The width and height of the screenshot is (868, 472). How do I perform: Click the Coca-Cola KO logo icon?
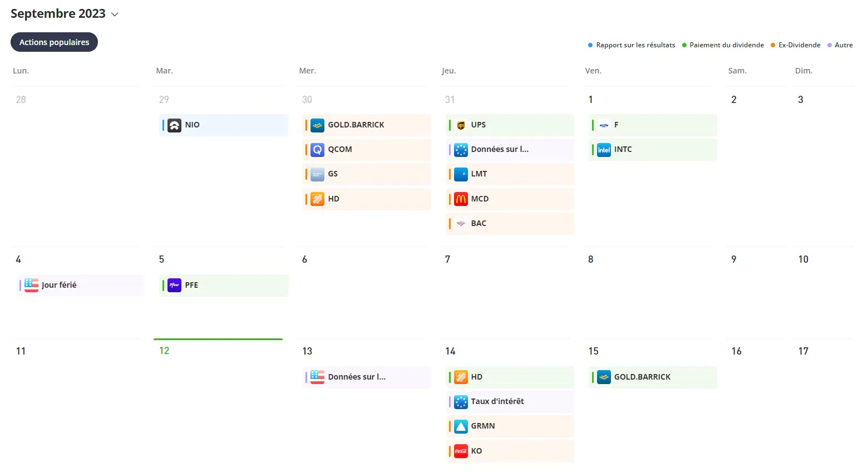(461, 451)
